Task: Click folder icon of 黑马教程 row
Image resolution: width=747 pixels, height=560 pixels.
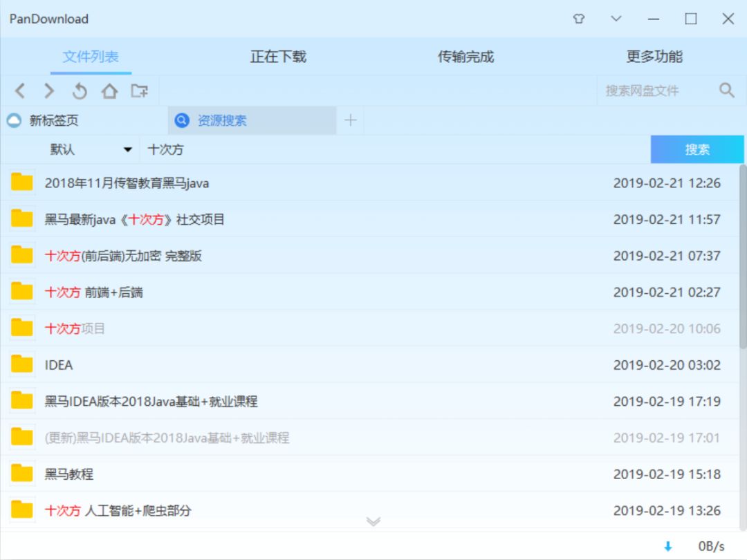Action: [22, 474]
